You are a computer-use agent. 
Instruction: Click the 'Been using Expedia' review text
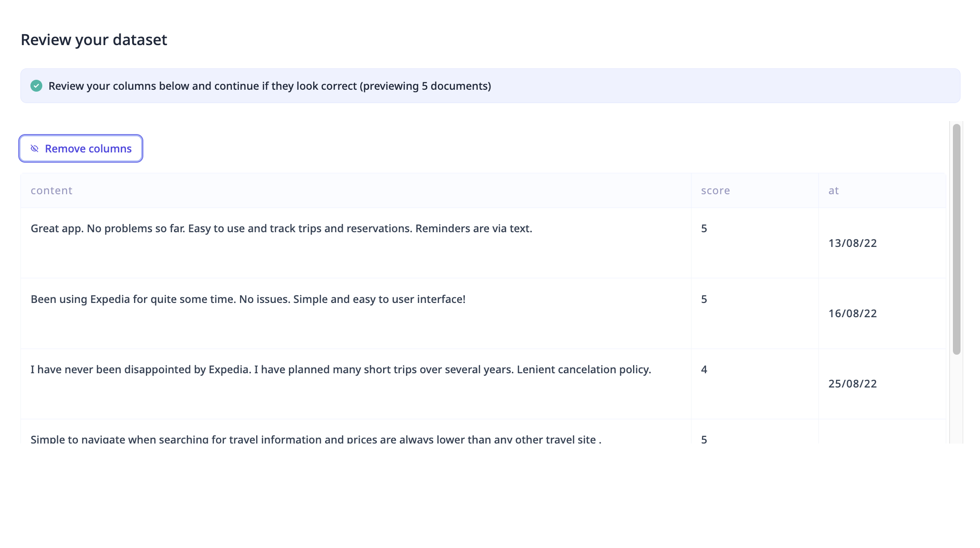(248, 299)
